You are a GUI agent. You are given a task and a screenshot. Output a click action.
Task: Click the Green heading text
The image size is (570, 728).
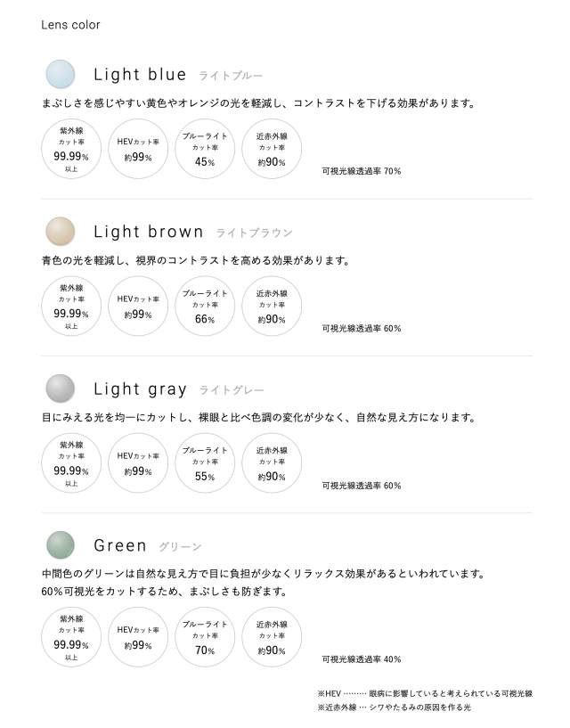(120, 545)
